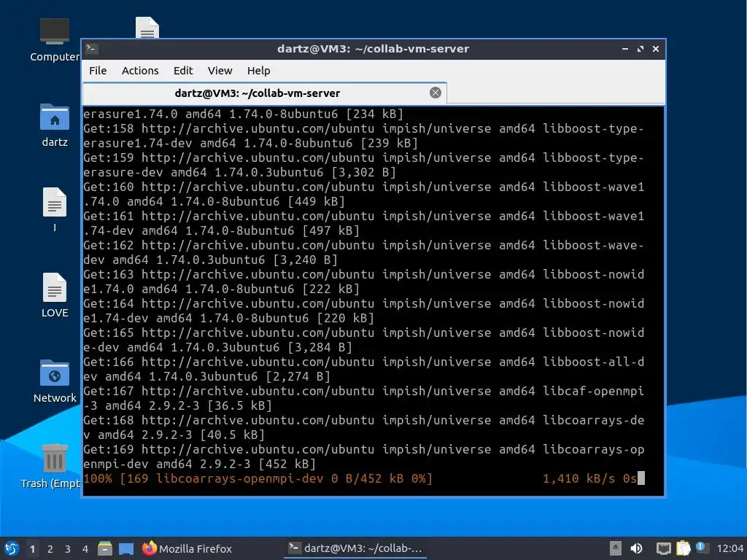Close the terminal tab with its X icon
This screenshot has width=747, height=560.
pyautogui.click(x=435, y=93)
